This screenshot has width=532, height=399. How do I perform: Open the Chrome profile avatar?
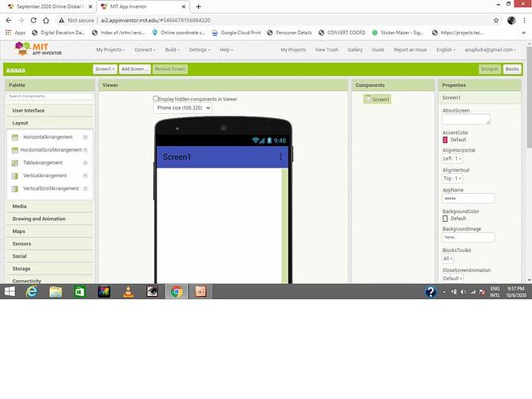tap(511, 20)
